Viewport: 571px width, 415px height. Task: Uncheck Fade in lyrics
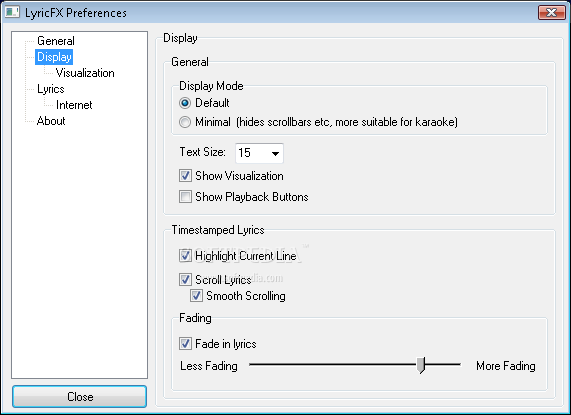185,343
